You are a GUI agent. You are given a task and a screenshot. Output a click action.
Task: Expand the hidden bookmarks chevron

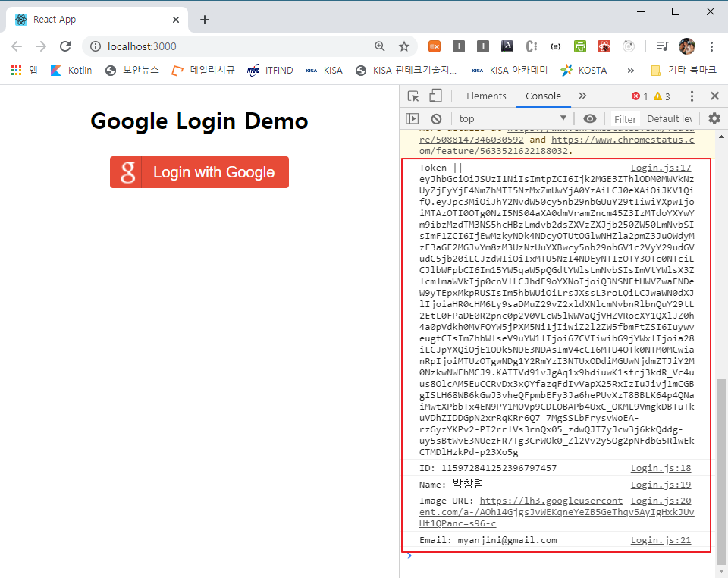(x=630, y=71)
